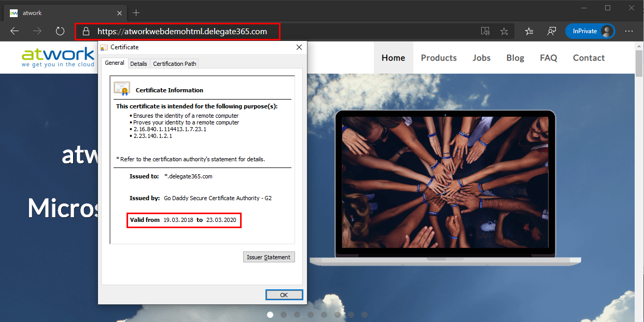Click the scrollbar up arrow
This screenshot has width=644, height=322.
pyautogui.click(x=639, y=46)
